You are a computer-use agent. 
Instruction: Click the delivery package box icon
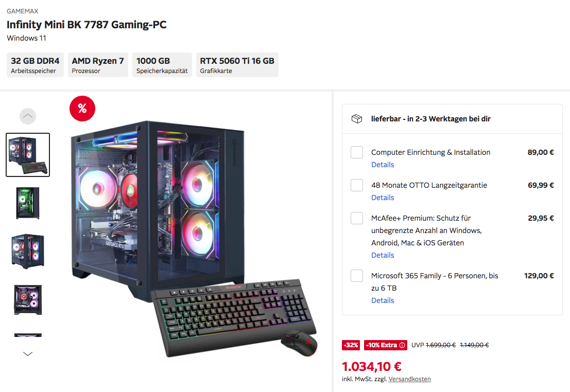point(357,119)
